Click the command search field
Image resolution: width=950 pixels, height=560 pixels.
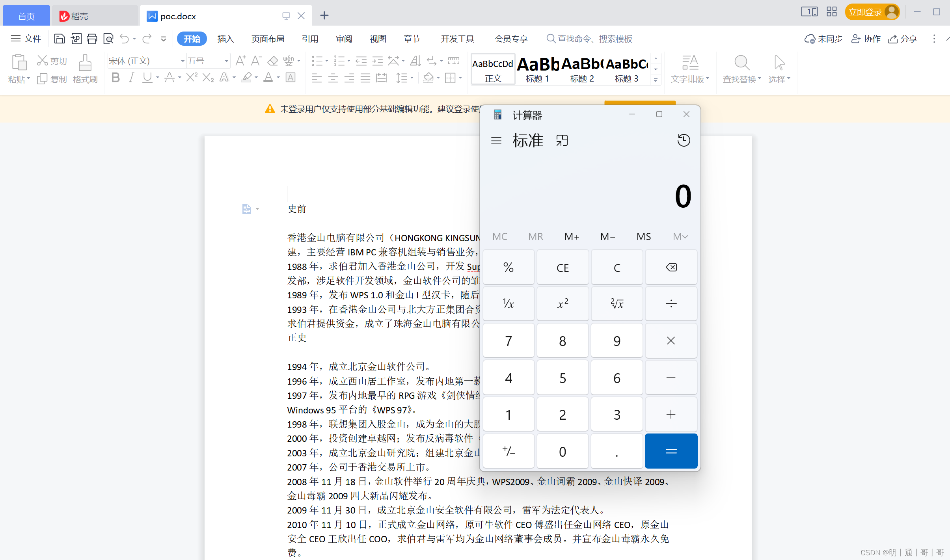coord(590,39)
